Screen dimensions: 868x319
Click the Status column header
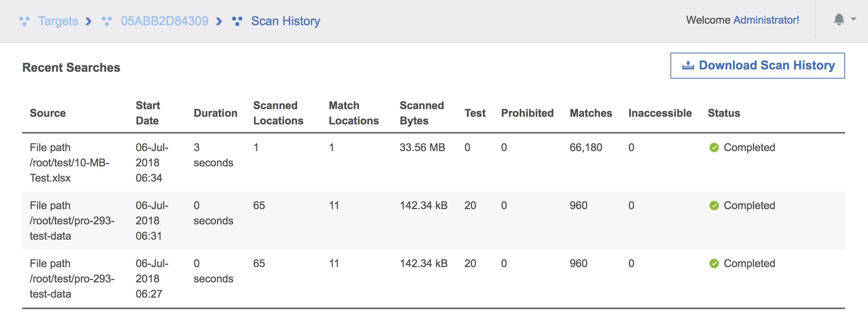point(723,113)
